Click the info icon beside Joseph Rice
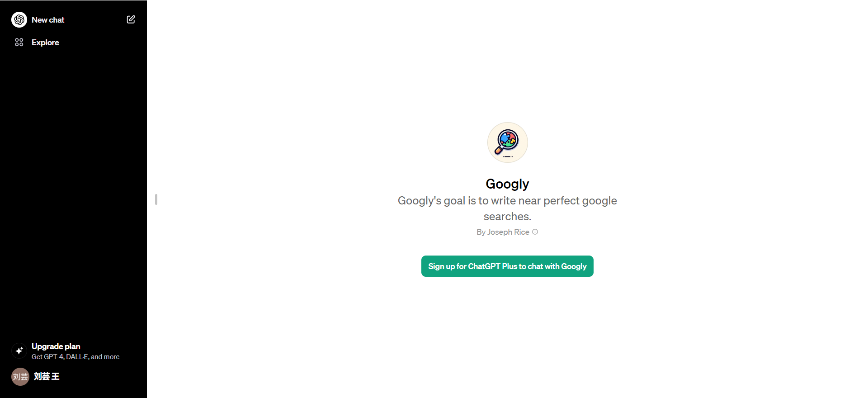The height and width of the screenshot is (398, 868). pos(535,232)
